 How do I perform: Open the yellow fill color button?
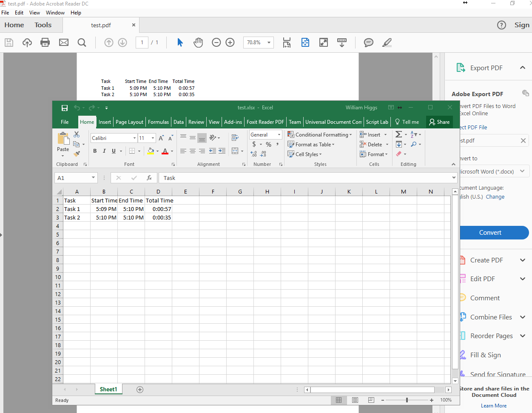[151, 151]
